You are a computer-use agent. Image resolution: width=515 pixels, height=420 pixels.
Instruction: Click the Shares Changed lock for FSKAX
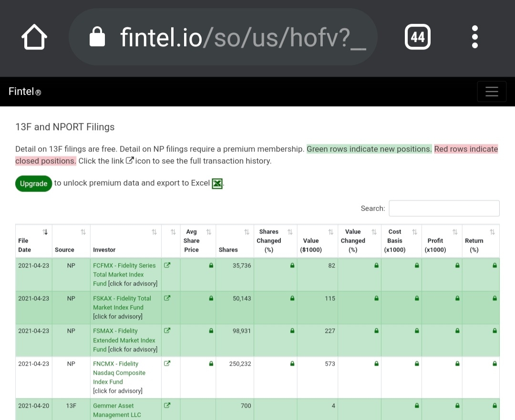click(292, 298)
